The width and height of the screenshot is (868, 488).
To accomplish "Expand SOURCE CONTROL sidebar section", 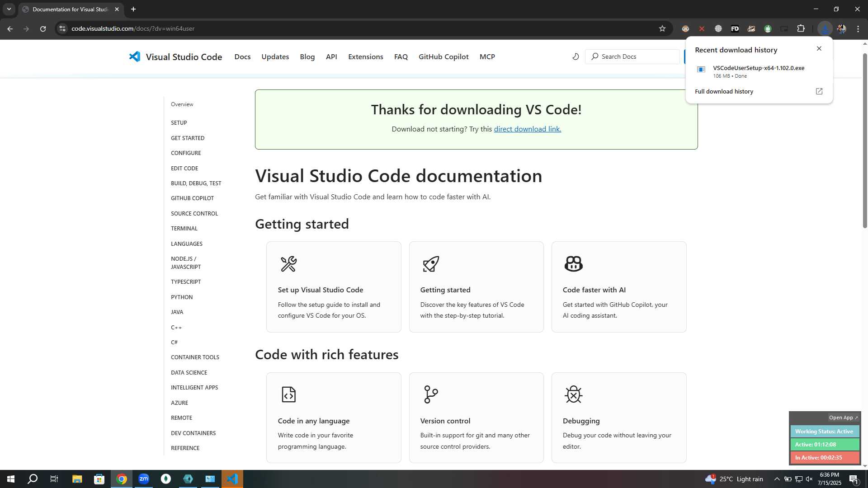I will tap(194, 214).
